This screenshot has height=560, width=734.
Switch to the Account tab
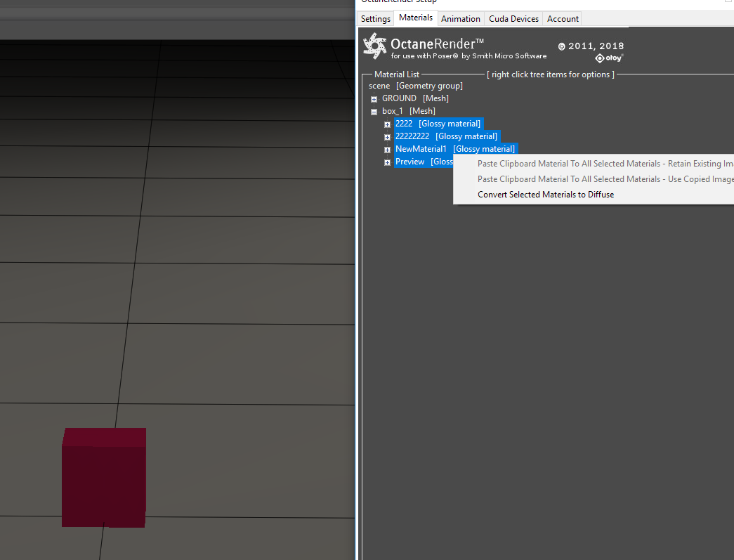click(563, 19)
